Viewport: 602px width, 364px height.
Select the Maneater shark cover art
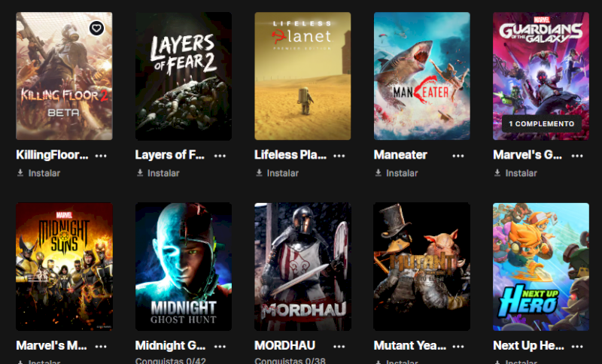(x=421, y=76)
